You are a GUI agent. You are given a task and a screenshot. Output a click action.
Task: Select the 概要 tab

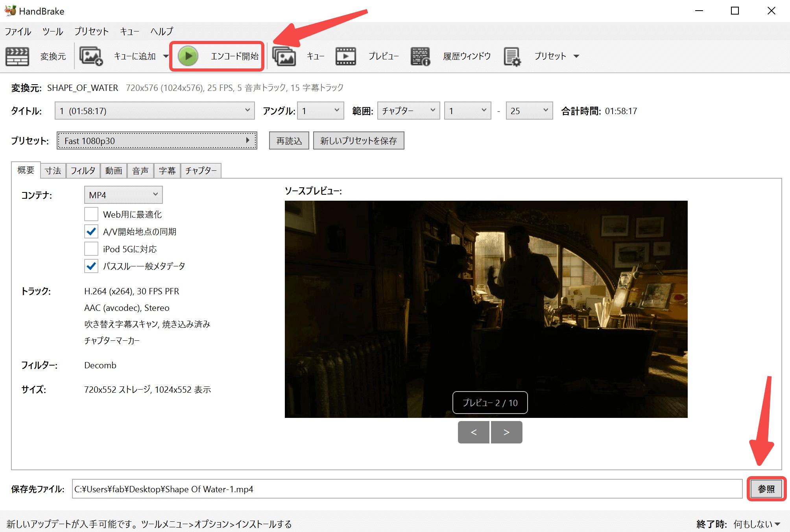pyautogui.click(x=26, y=170)
